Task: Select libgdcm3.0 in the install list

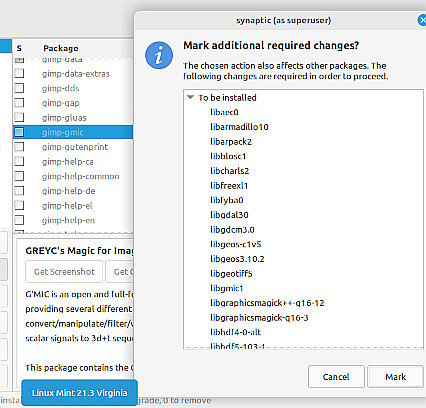Action: pyautogui.click(x=232, y=229)
